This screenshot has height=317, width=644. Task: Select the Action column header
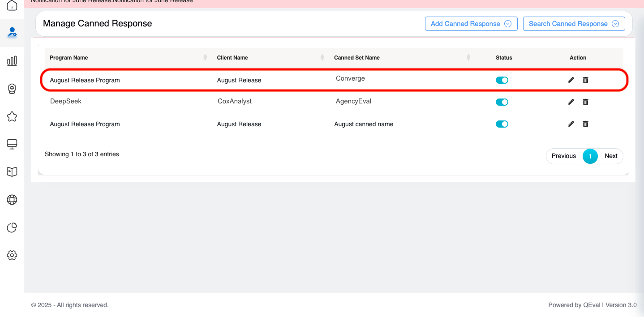coord(578,58)
